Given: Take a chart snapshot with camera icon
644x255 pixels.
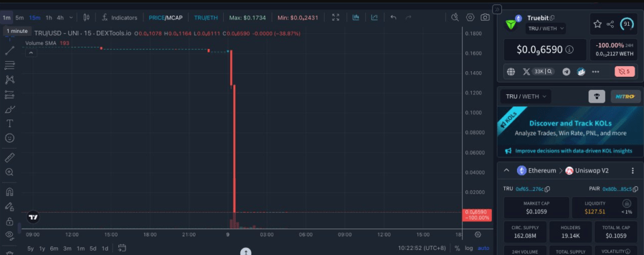Looking at the screenshot, I should pos(485,17).
